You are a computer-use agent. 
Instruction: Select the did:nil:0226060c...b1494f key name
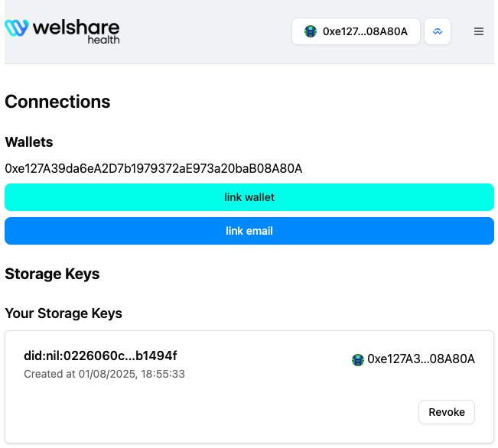100,355
